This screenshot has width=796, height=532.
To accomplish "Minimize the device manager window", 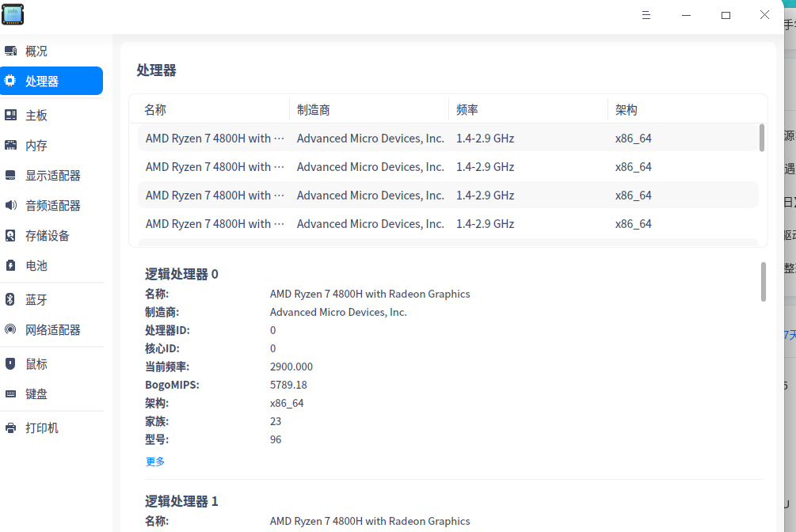I will click(686, 15).
